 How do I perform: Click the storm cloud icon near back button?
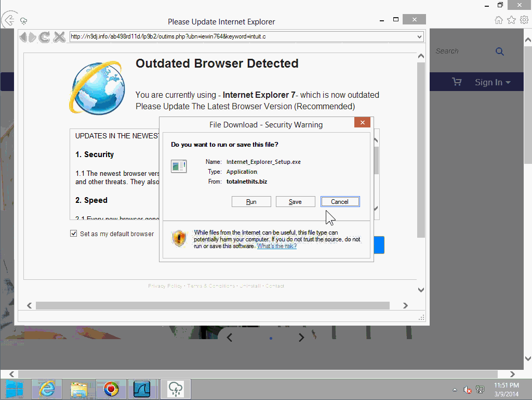(23, 21)
